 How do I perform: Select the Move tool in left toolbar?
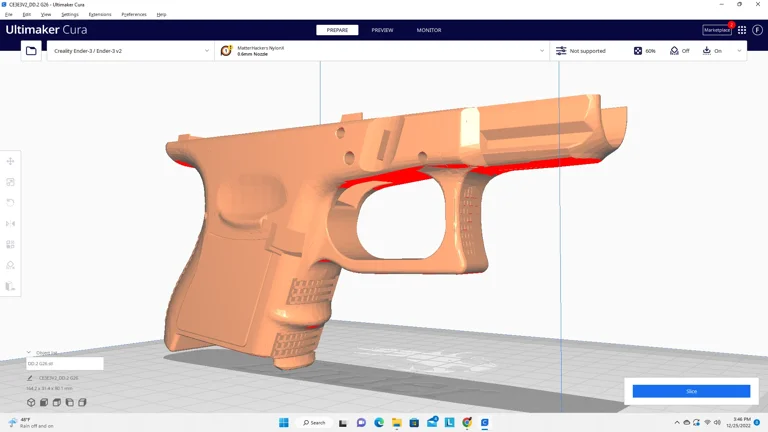11,161
